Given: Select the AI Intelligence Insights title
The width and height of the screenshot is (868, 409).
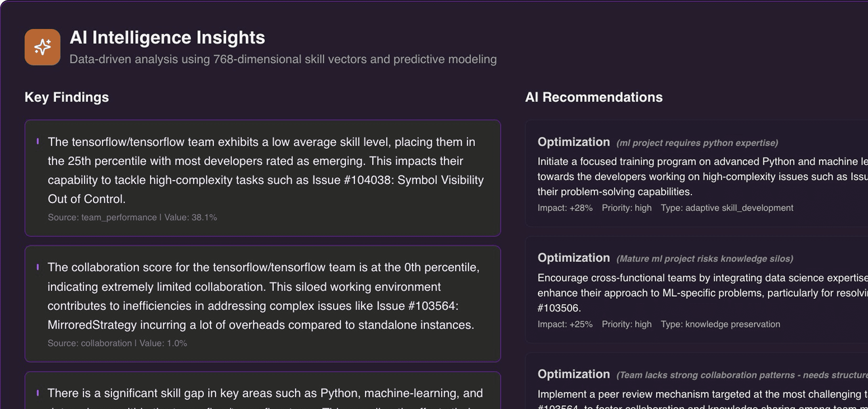Looking at the screenshot, I should (x=167, y=37).
